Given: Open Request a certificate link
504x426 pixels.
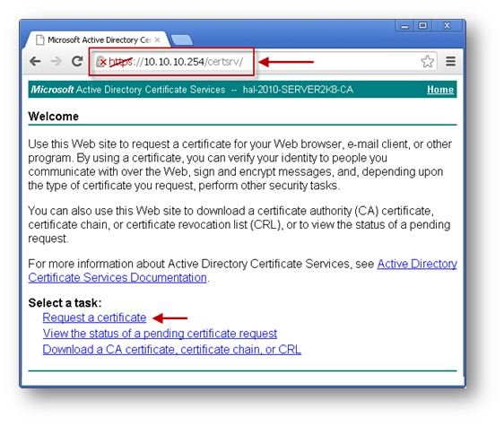Looking at the screenshot, I should 94,317.
